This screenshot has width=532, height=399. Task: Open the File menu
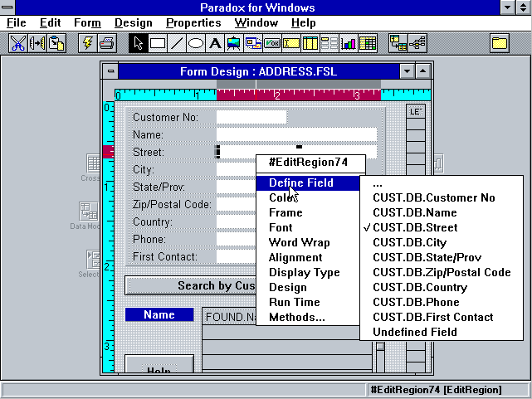pyautogui.click(x=17, y=23)
